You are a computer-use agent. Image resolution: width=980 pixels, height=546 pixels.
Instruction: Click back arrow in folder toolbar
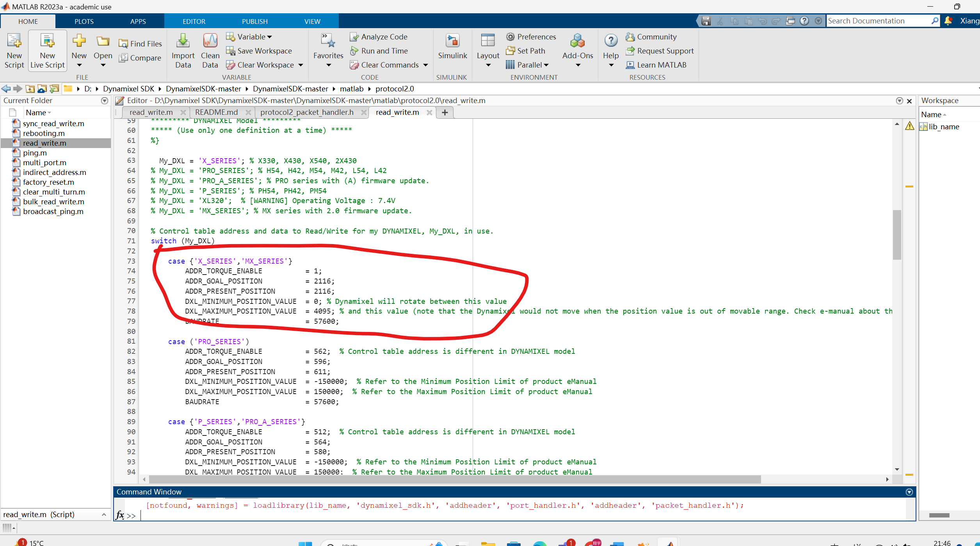[x=6, y=89]
